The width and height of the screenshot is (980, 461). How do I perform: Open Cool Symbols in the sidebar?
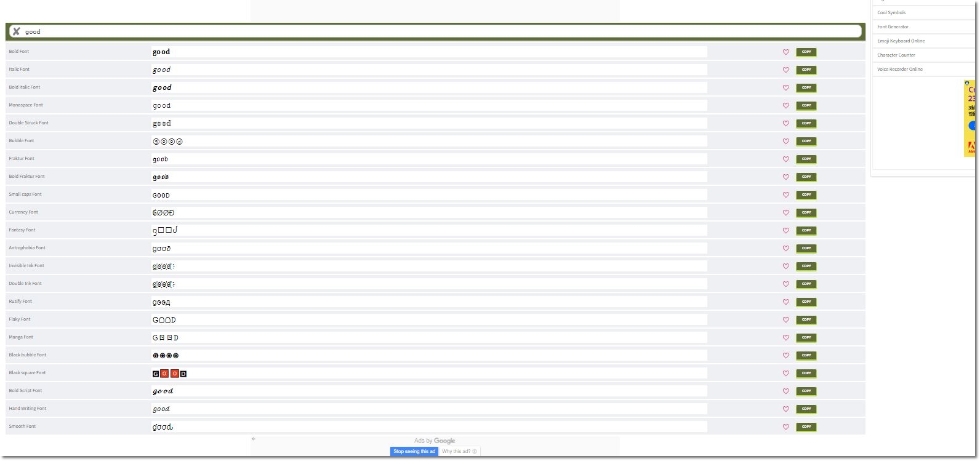891,13
